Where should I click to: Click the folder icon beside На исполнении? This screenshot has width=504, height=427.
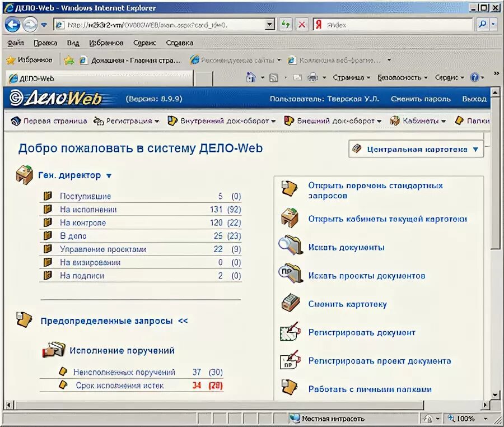pyautogui.click(x=48, y=210)
